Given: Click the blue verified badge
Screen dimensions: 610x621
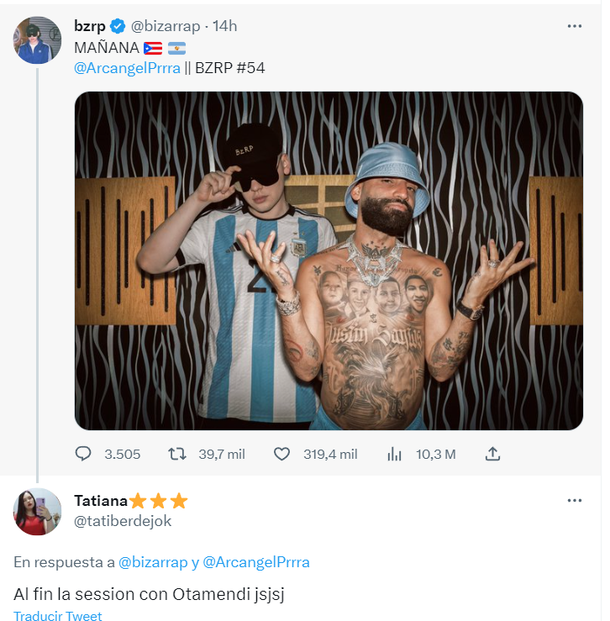Looking at the screenshot, I should pos(116,27).
